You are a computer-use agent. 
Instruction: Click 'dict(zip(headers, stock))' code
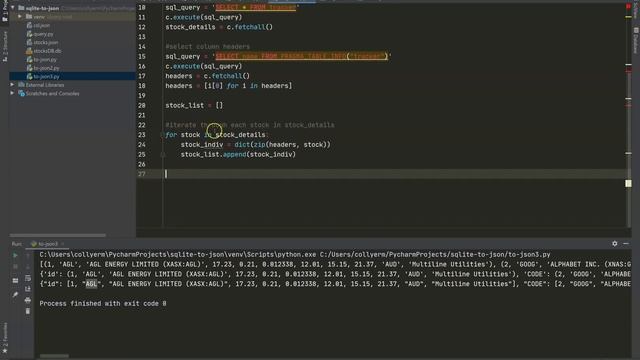(x=282, y=144)
